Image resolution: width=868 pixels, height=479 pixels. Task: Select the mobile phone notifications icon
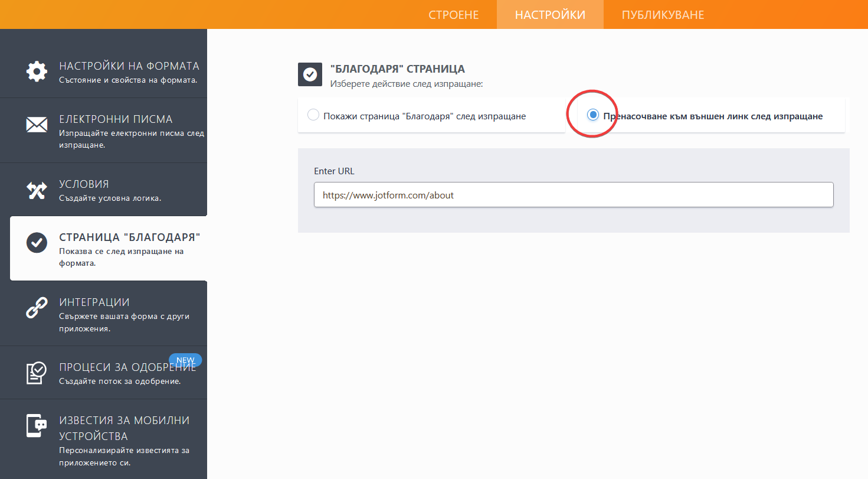[37, 425]
